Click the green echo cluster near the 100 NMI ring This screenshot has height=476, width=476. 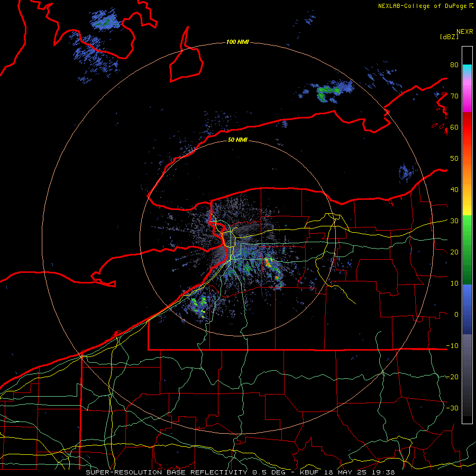coord(328,91)
